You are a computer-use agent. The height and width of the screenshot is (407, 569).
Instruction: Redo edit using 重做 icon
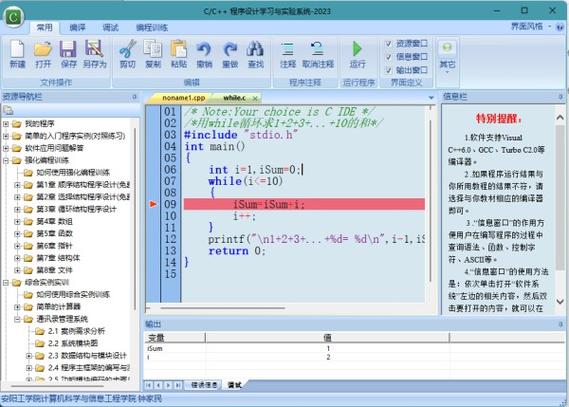tap(230, 54)
